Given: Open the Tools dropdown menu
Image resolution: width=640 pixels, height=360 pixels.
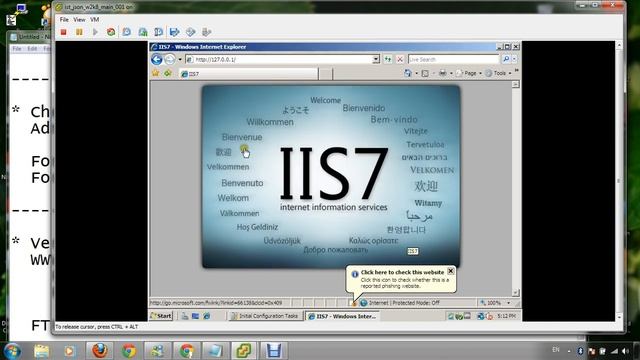Looking at the screenshot, I should coord(498,73).
